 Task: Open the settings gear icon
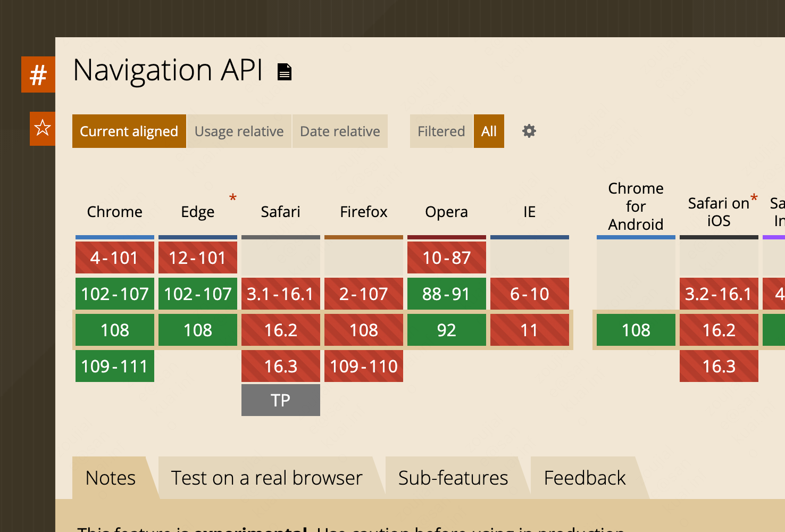click(x=529, y=131)
